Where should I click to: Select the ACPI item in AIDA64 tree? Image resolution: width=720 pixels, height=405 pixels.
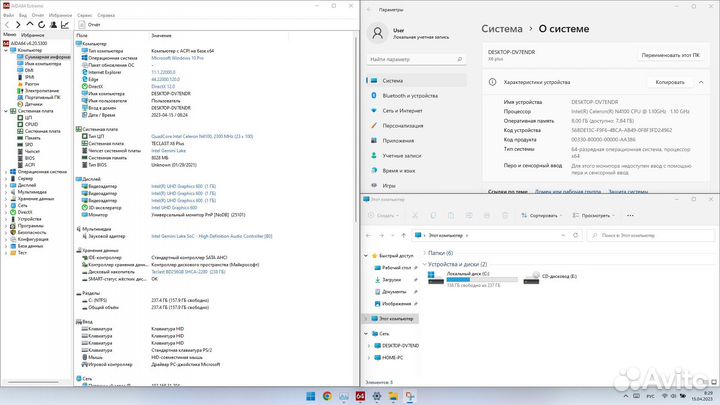pyautogui.click(x=26, y=165)
